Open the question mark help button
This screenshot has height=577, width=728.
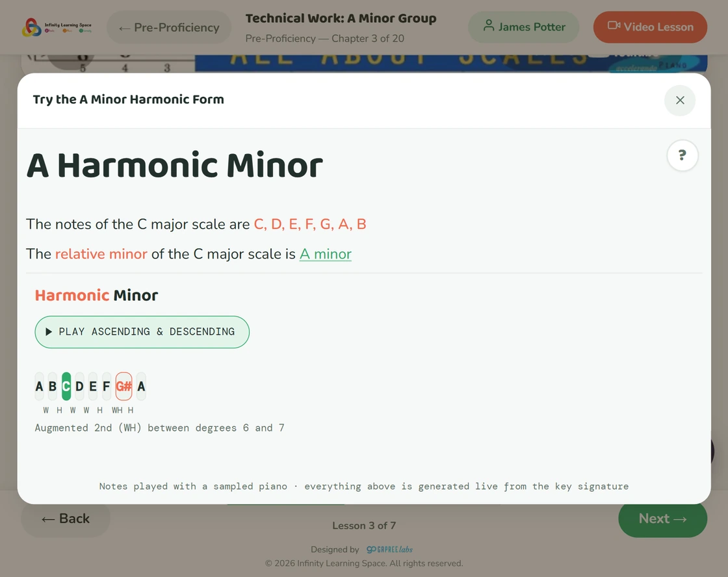click(682, 155)
